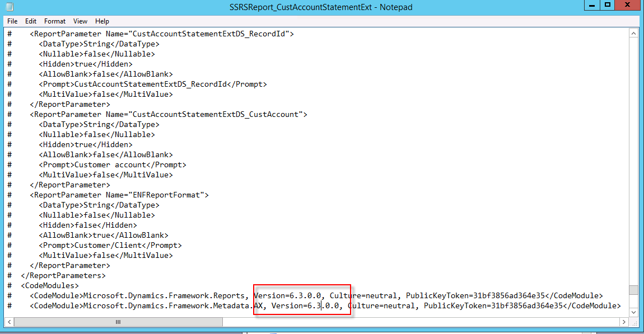Viewport: 644px width, 334px height.
Task: Minimize the Notepad window
Action: (x=591, y=5)
